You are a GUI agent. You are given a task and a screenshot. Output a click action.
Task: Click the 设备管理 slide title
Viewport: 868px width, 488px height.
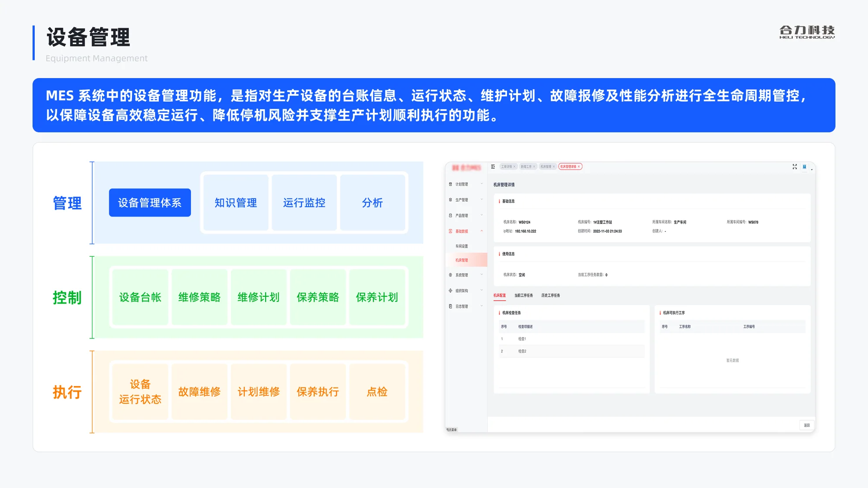[88, 37]
